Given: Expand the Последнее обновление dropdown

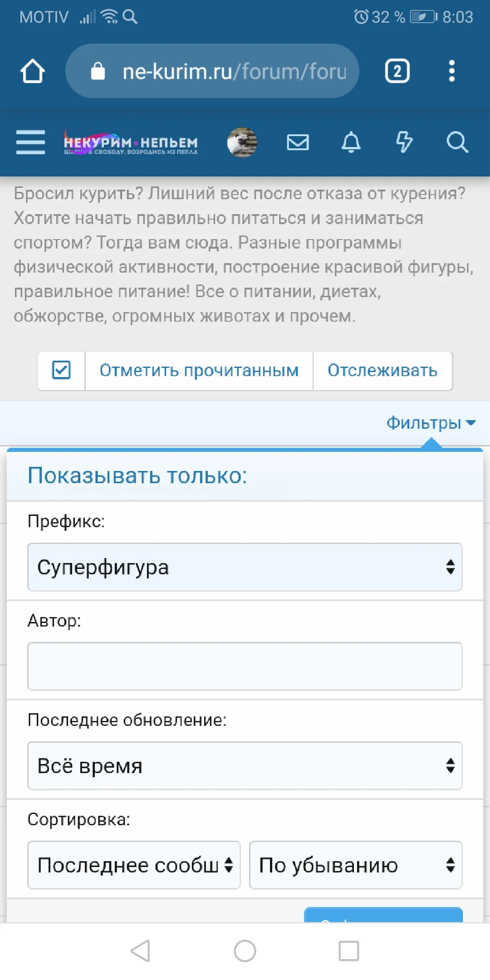Looking at the screenshot, I should tap(245, 766).
